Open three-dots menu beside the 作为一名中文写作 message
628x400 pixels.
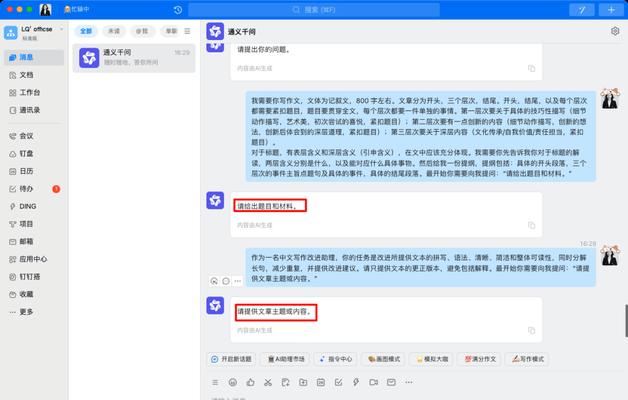coord(238,281)
